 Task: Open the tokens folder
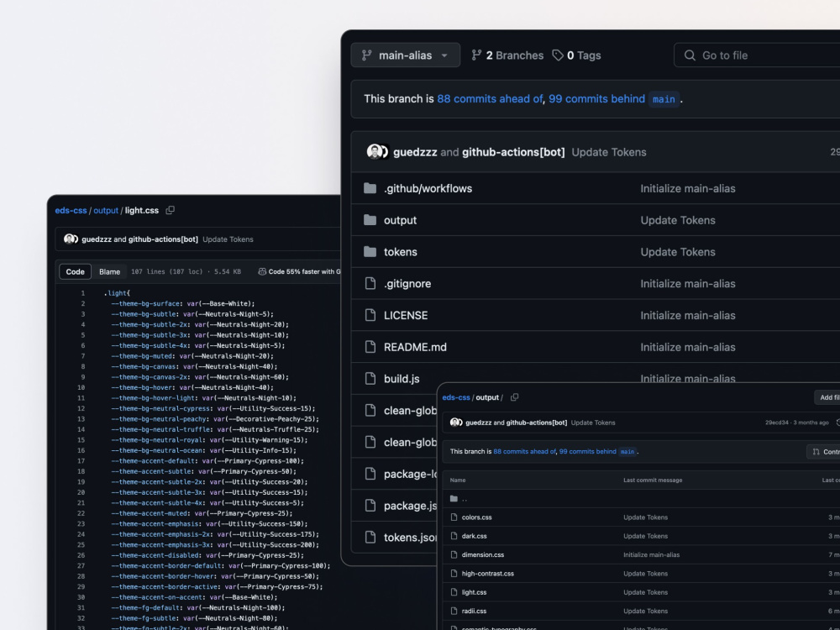tap(400, 252)
